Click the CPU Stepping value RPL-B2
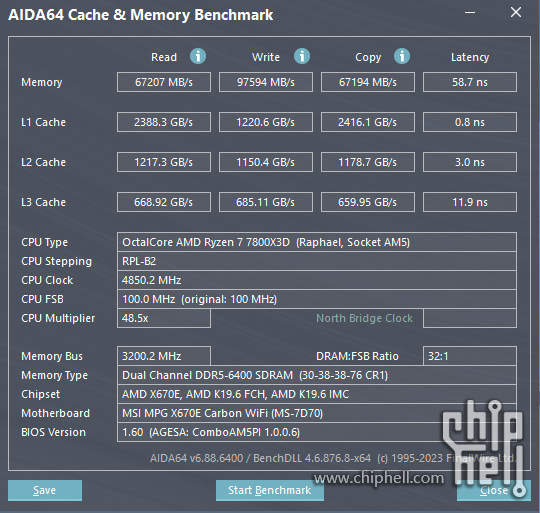Screen dimensions: 540x513 (x=317, y=261)
